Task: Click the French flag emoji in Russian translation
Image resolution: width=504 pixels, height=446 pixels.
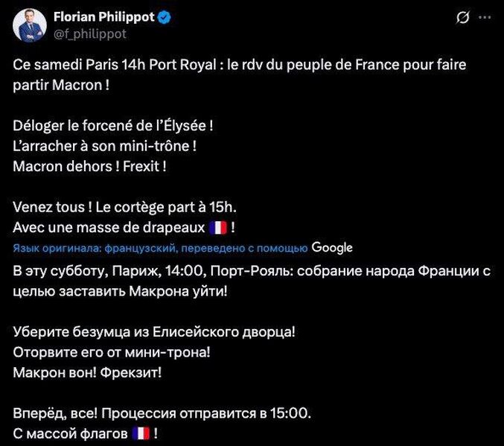Action: click(140, 433)
